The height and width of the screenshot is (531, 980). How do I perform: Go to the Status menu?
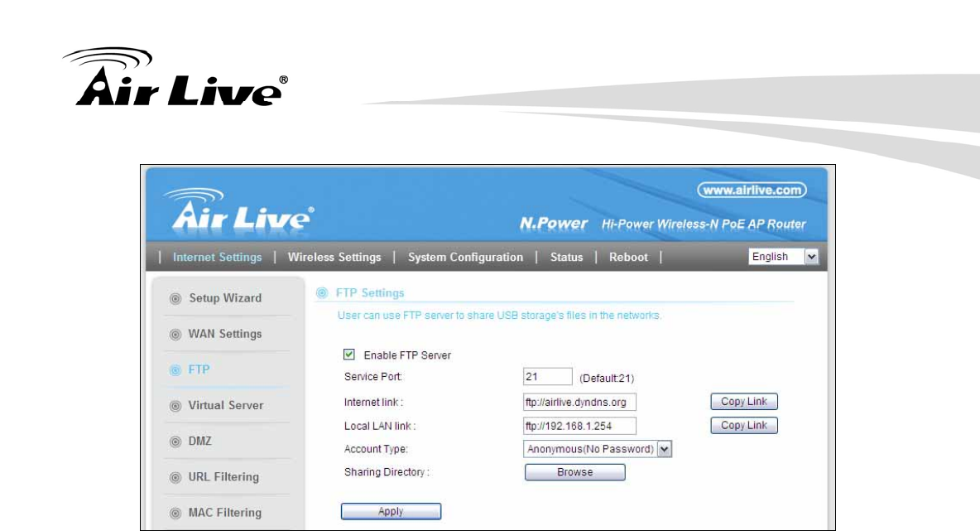click(x=566, y=257)
